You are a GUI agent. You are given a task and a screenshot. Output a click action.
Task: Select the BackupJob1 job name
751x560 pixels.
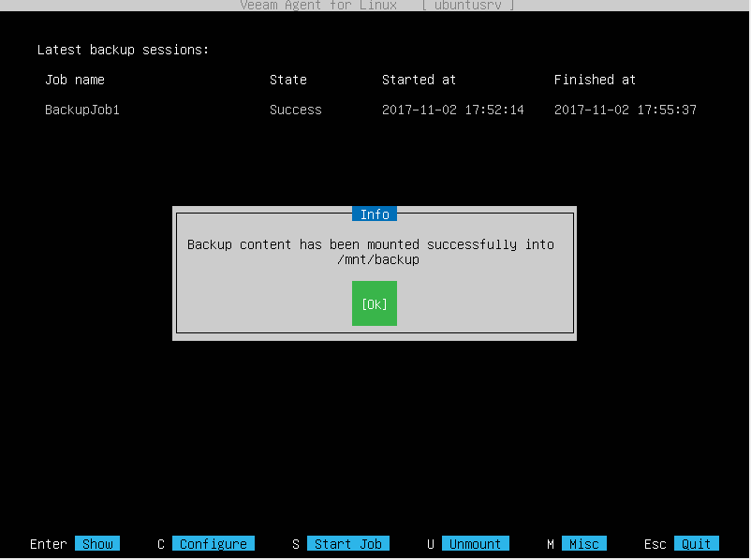point(82,110)
